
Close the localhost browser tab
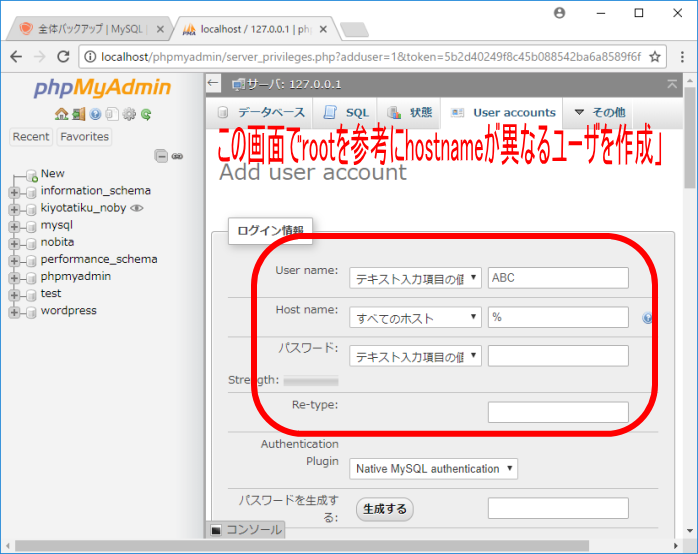coord(323,29)
